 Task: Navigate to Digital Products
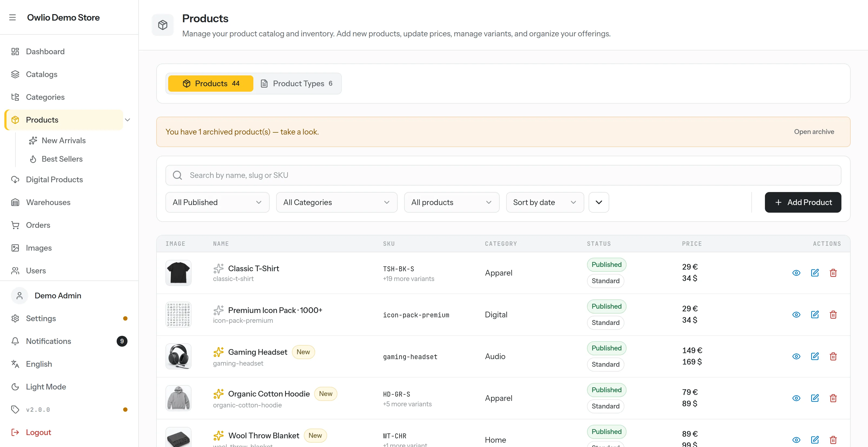point(69,180)
